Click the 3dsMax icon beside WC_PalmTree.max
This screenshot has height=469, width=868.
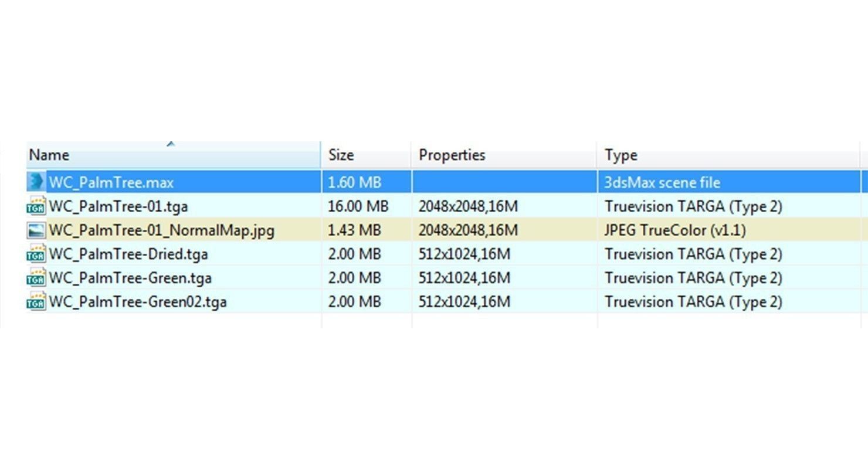36,182
